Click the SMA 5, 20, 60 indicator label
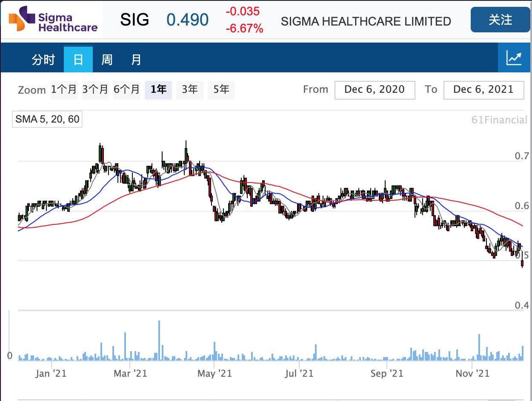The height and width of the screenshot is (401, 532). tap(47, 119)
